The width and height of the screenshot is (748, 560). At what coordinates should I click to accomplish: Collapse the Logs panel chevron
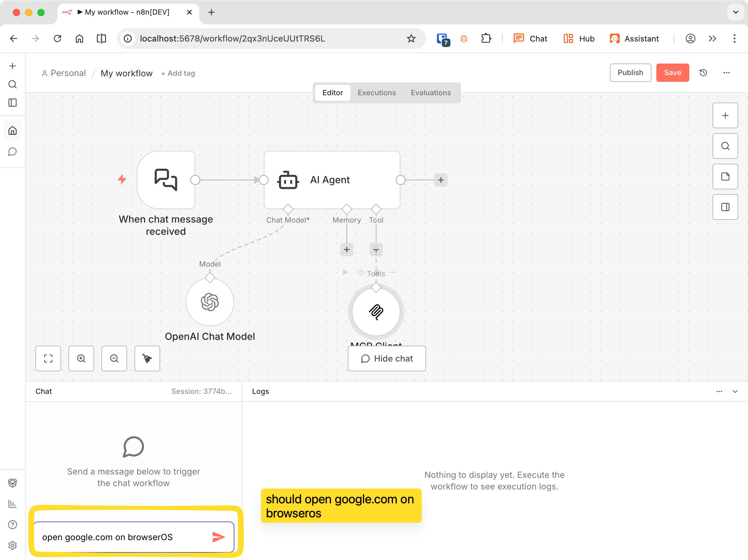pyautogui.click(x=735, y=391)
